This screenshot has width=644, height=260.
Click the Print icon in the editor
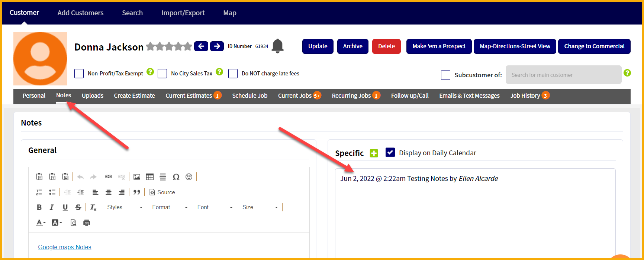coord(87,222)
